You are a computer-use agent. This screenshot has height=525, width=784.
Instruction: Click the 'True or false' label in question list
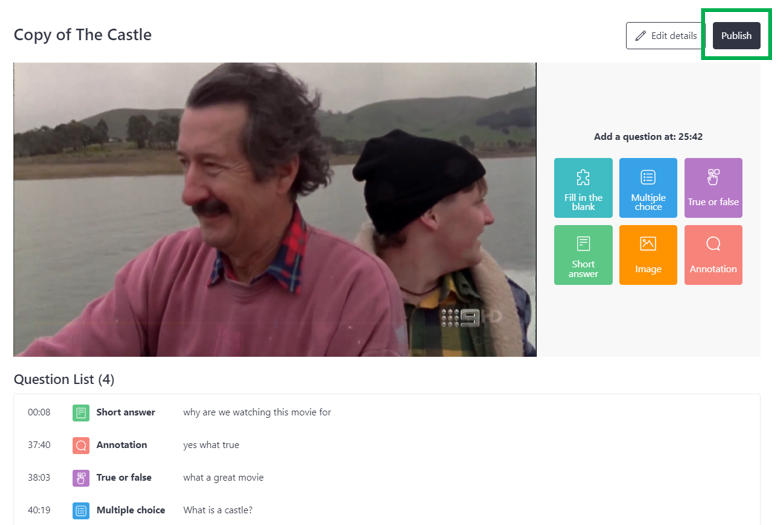[124, 478]
